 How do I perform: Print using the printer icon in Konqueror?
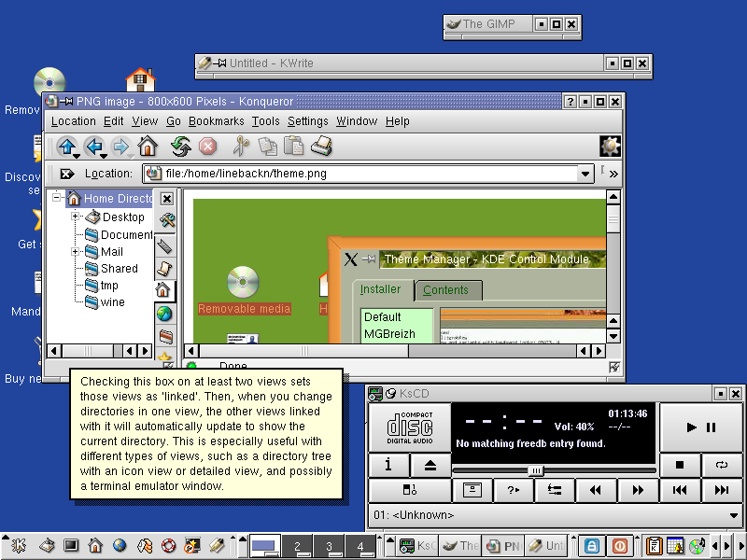pos(321,147)
